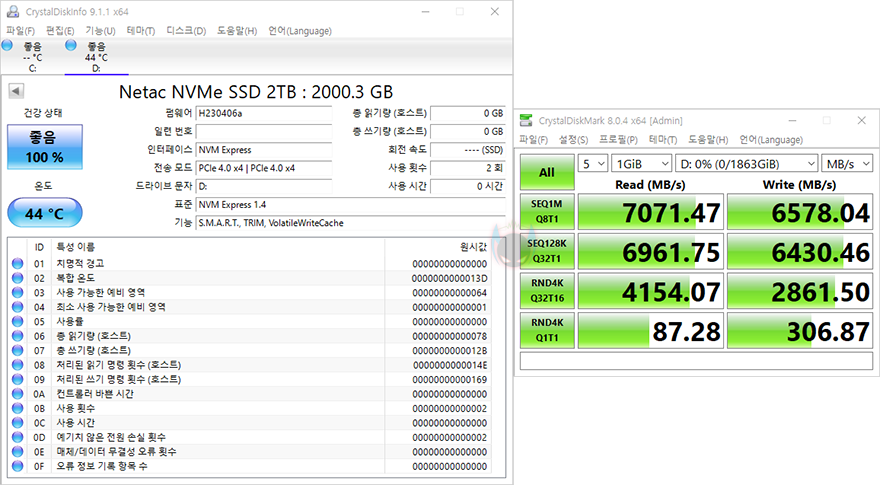Screen dimensions: 880x485
Task: Click status orb for attribute 0B 사용 횟수
Action: 17,408
